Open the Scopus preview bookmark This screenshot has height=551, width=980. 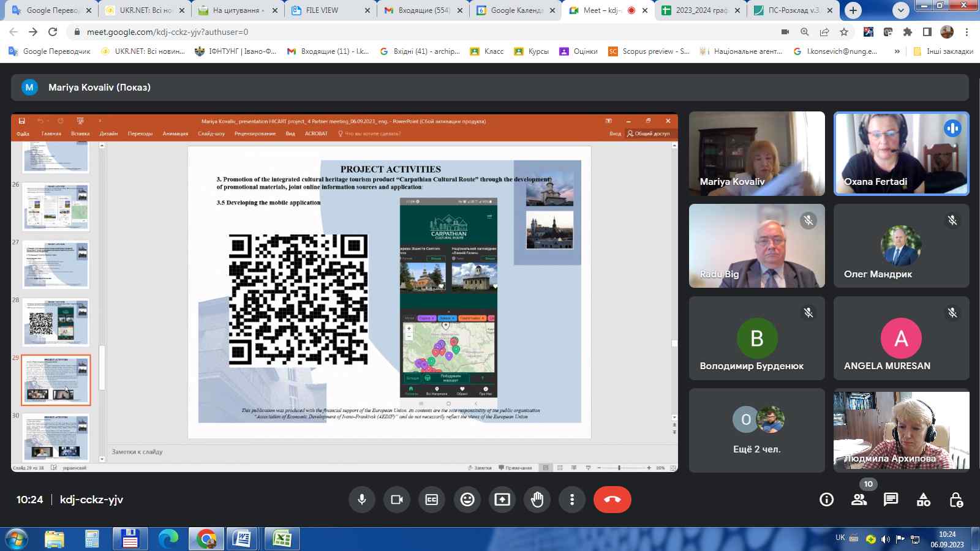[649, 51]
